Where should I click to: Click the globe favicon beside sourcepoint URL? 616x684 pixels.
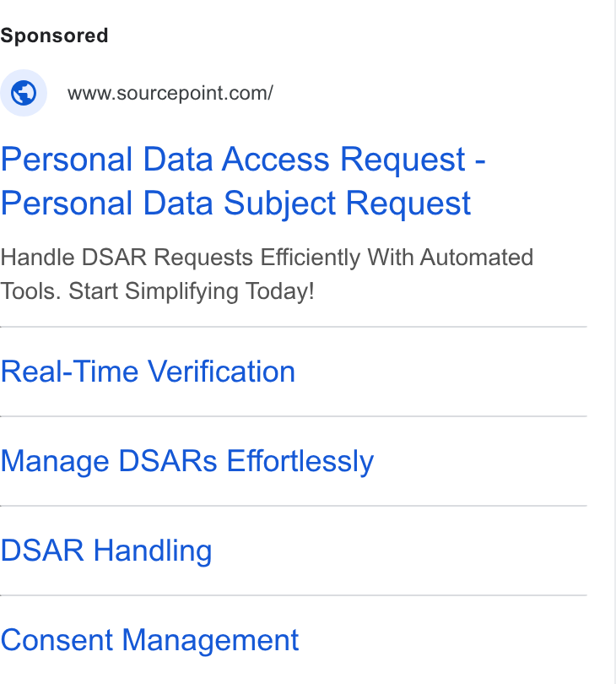coord(24,93)
